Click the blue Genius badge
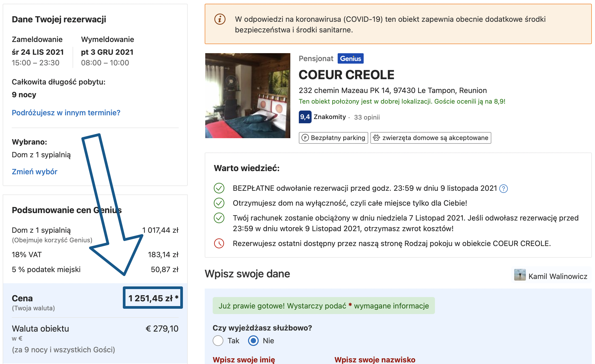The height and width of the screenshot is (364, 595). [x=350, y=58]
